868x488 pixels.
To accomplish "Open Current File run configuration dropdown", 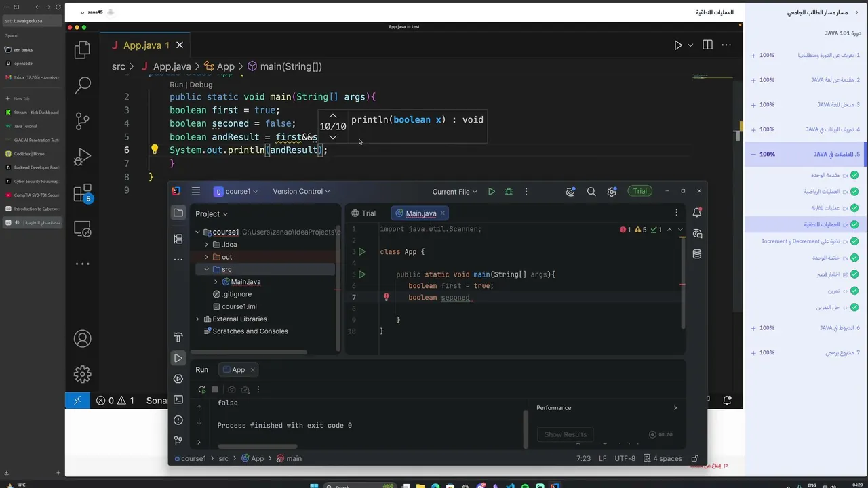I will point(454,192).
